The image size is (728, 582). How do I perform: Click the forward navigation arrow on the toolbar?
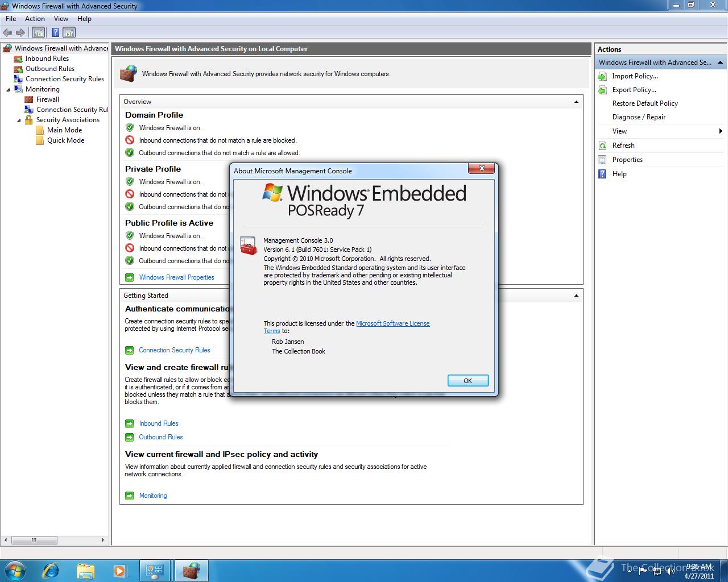click(20, 32)
